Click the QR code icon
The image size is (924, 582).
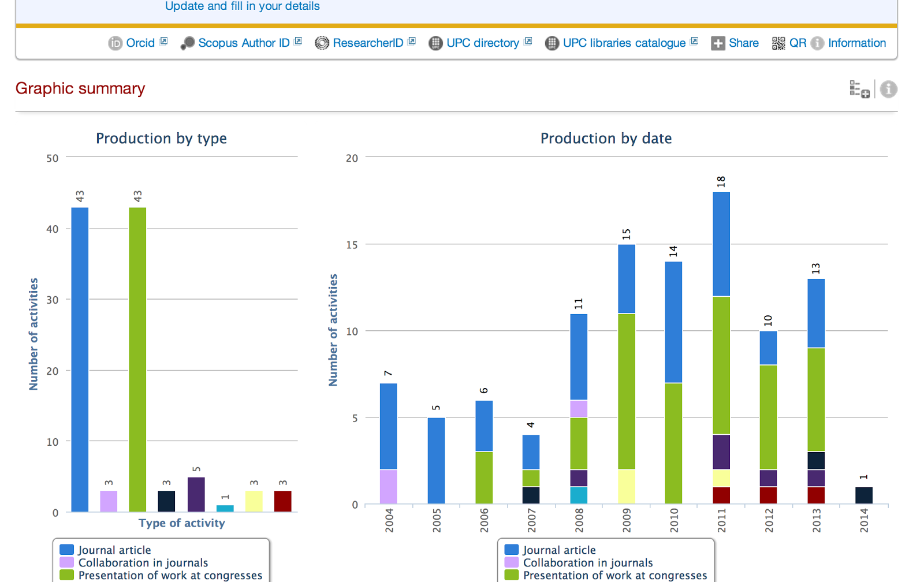(x=778, y=43)
